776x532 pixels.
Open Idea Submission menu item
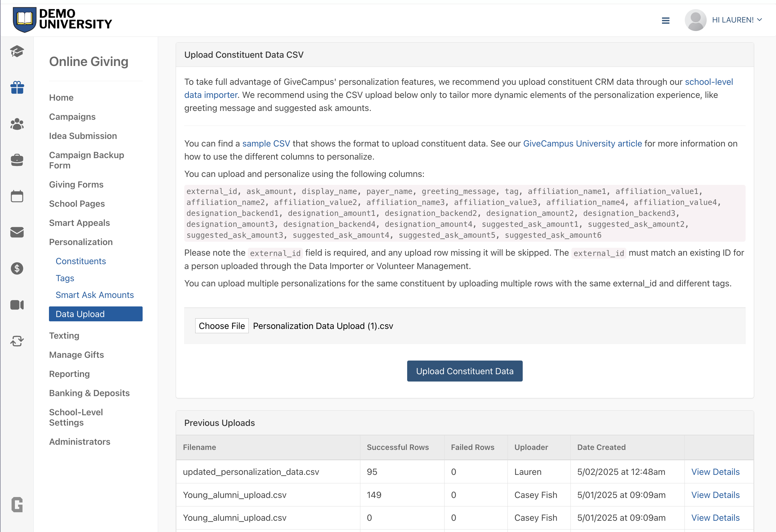(83, 136)
